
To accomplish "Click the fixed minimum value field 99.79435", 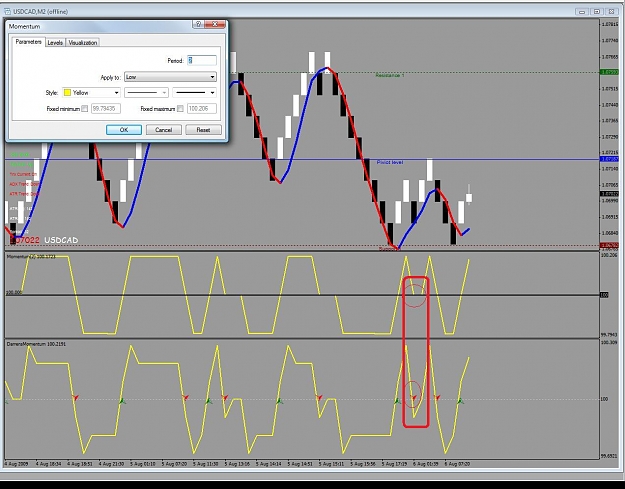I will 106,108.
